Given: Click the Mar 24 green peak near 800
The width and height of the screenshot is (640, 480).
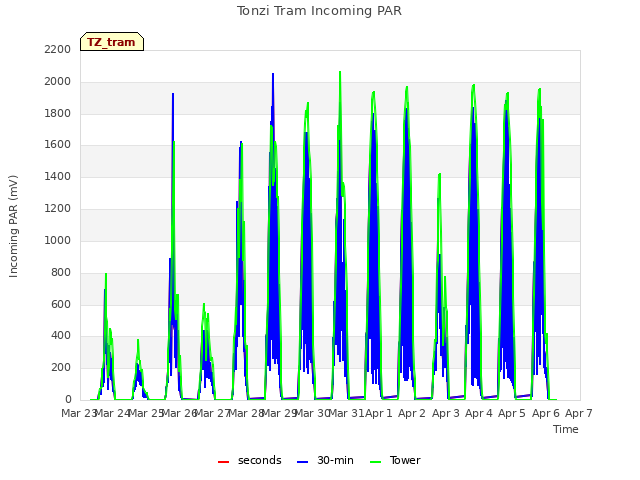Looking at the screenshot, I should [x=106, y=274].
